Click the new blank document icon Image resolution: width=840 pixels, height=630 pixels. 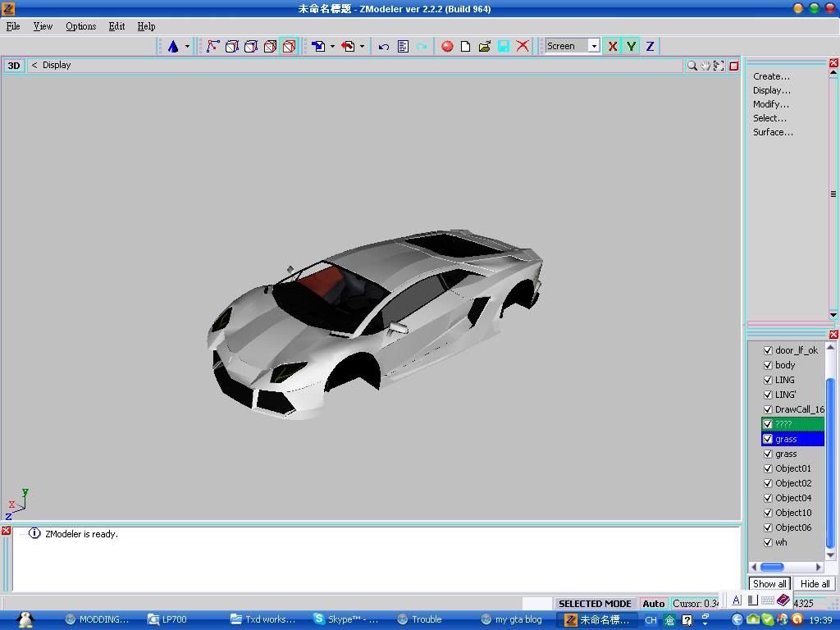(x=466, y=47)
